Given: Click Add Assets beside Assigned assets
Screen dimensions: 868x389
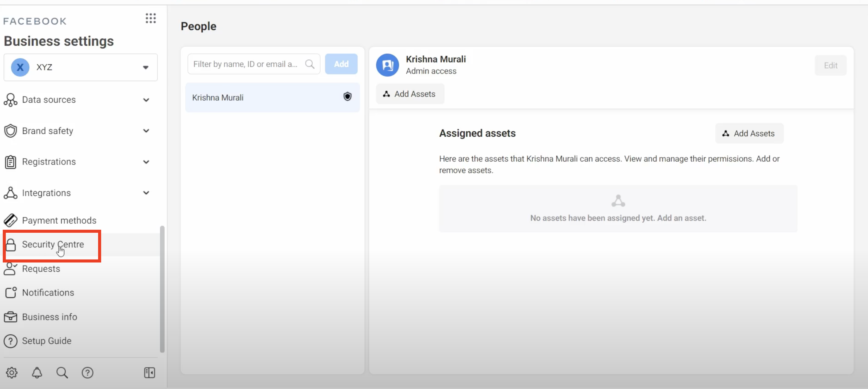Looking at the screenshot, I should [x=749, y=133].
